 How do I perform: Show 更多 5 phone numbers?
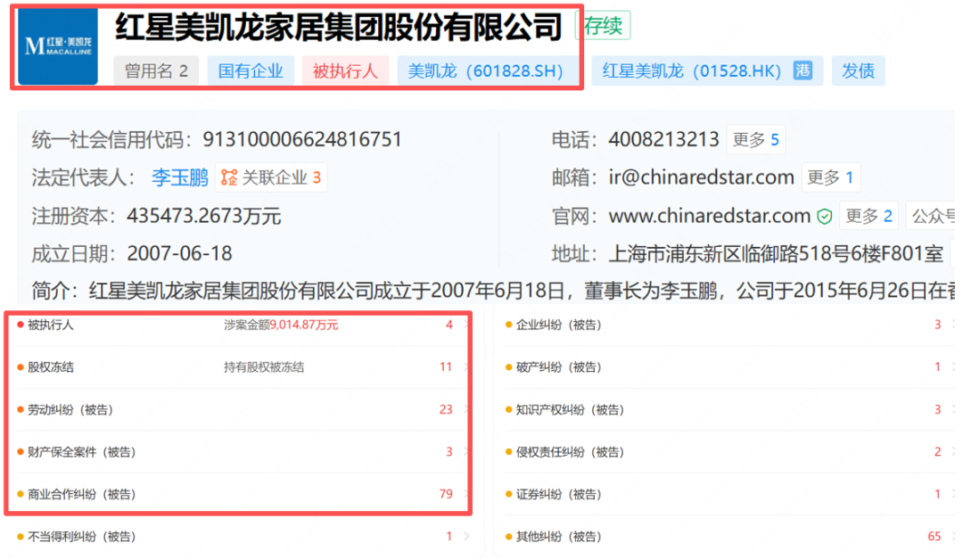(x=755, y=139)
